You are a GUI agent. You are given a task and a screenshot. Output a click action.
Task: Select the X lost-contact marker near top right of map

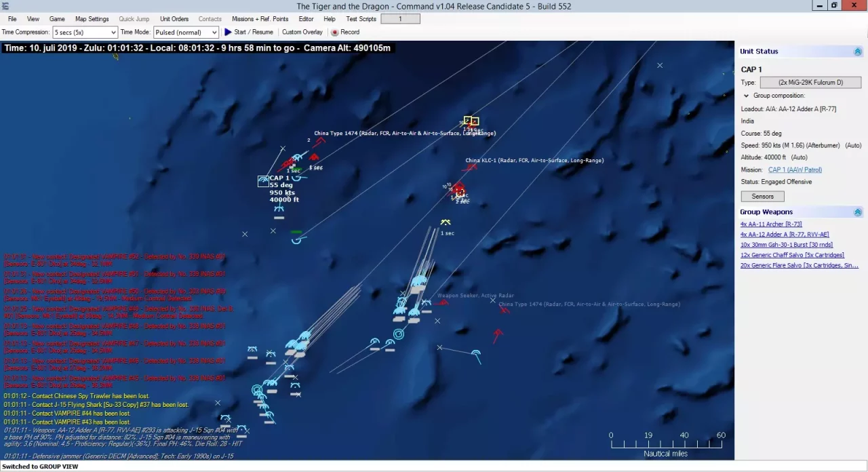pyautogui.click(x=659, y=65)
